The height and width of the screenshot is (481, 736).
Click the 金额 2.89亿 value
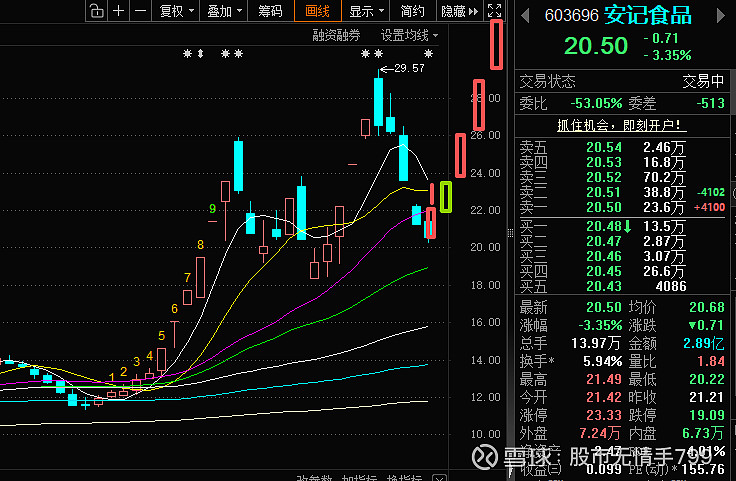704,344
